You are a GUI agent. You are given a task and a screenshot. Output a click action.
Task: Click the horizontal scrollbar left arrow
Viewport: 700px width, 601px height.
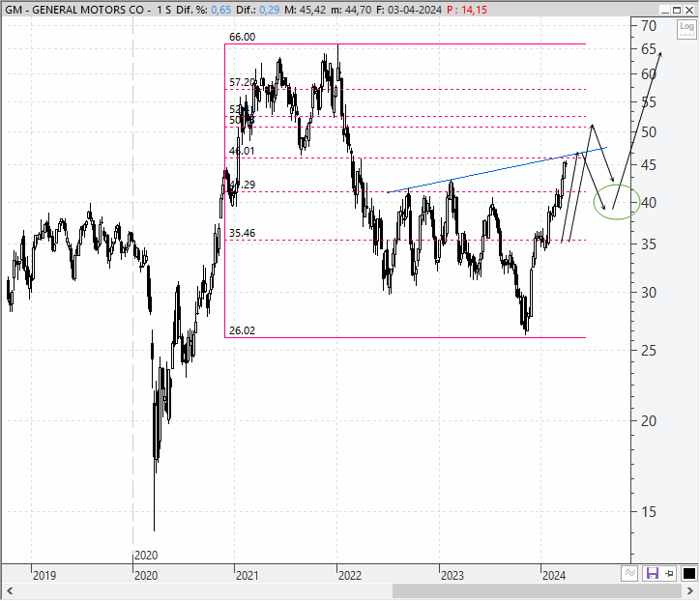10,591
